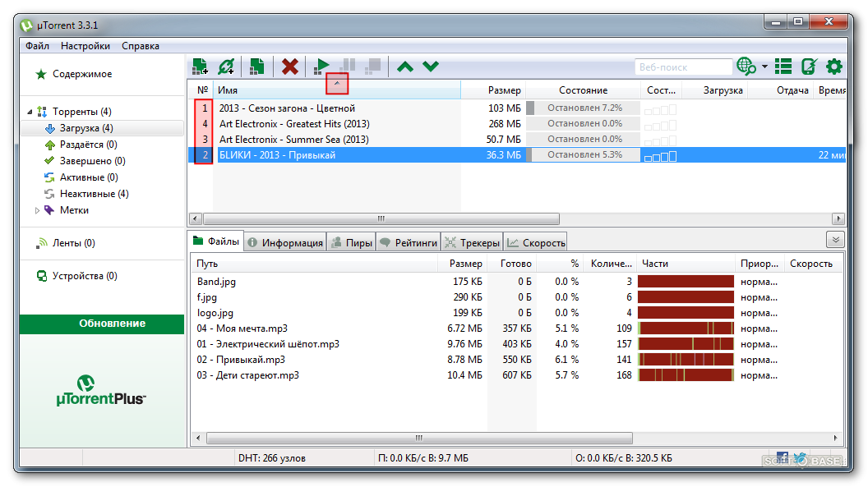Collapse the Торренты (4) tree node
This screenshot has height=487, width=868.
(x=30, y=112)
